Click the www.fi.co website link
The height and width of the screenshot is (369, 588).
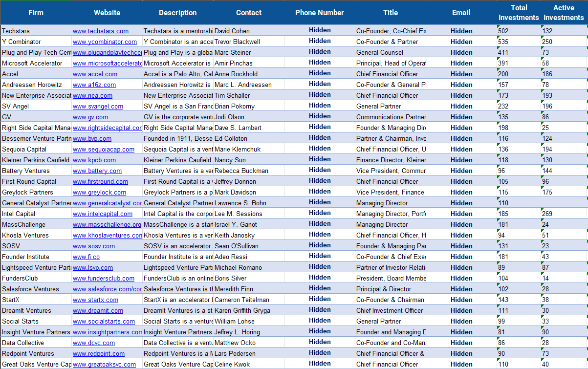(x=86, y=257)
